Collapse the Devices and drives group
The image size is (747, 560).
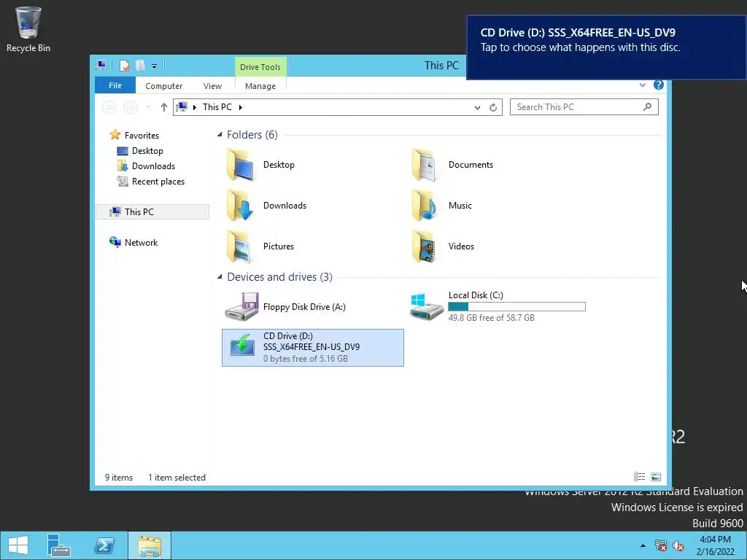[x=220, y=276]
